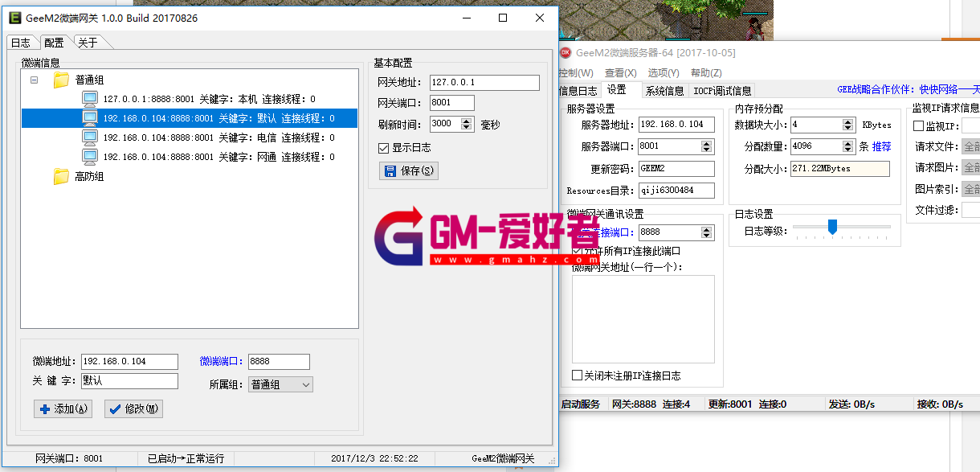Toggle the 显示日志 checkbox

pyautogui.click(x=383, y=147)
